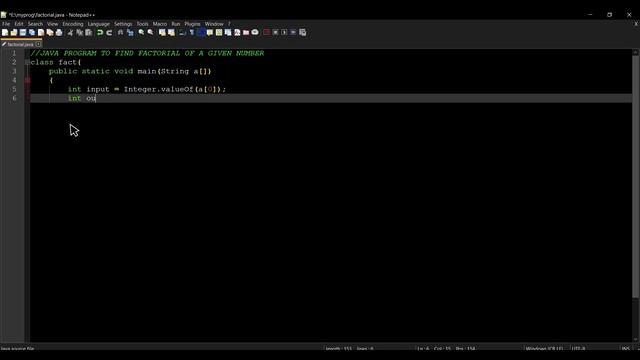Screen dimensions: 640x360
Task: Toggle indent guide toolbar button
Action: (201, 32)
